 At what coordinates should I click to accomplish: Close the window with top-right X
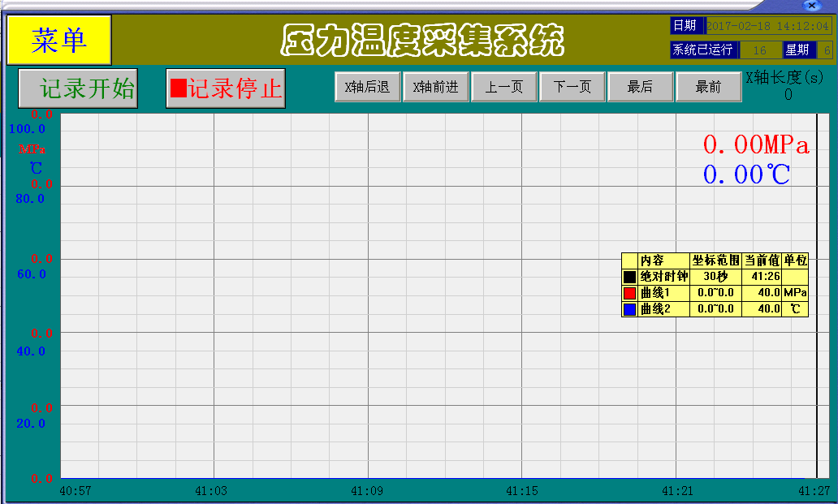pos(810,5)
